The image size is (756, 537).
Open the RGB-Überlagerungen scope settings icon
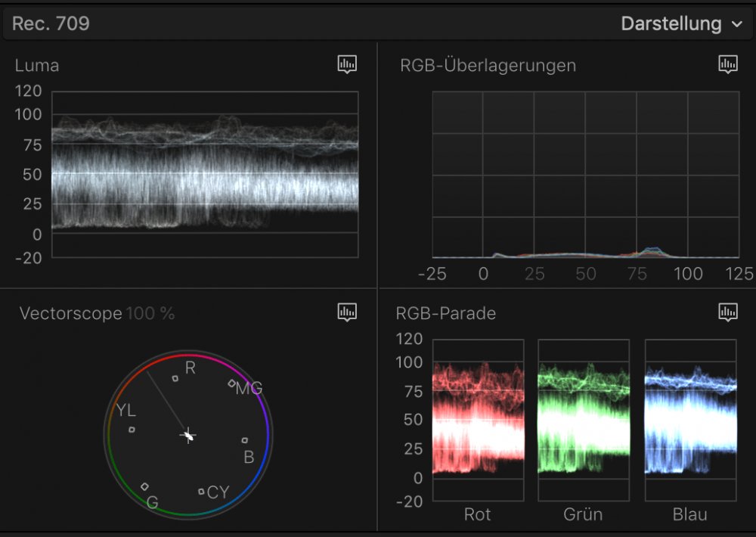point(727,64)
